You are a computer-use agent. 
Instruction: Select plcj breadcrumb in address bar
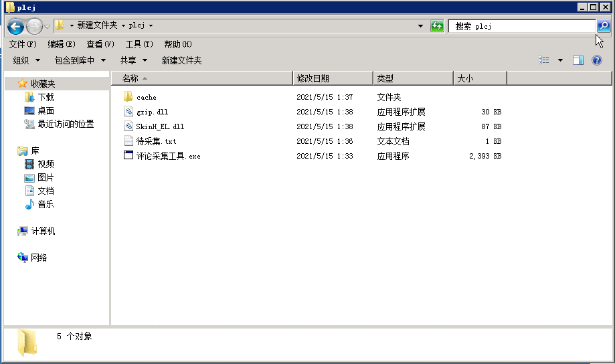click(137, 25)
